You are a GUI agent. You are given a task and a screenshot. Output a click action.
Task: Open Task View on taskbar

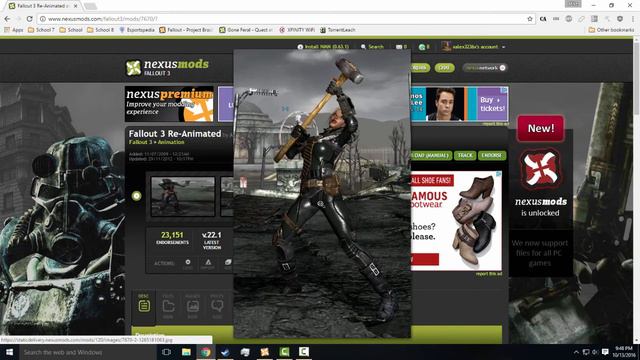coord(166,352)
